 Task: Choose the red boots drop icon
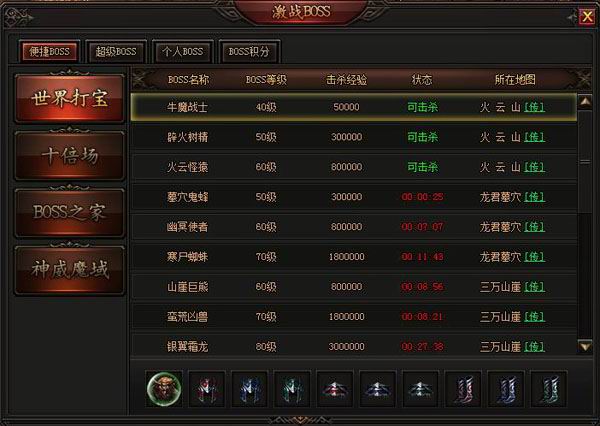coord(463,388)
